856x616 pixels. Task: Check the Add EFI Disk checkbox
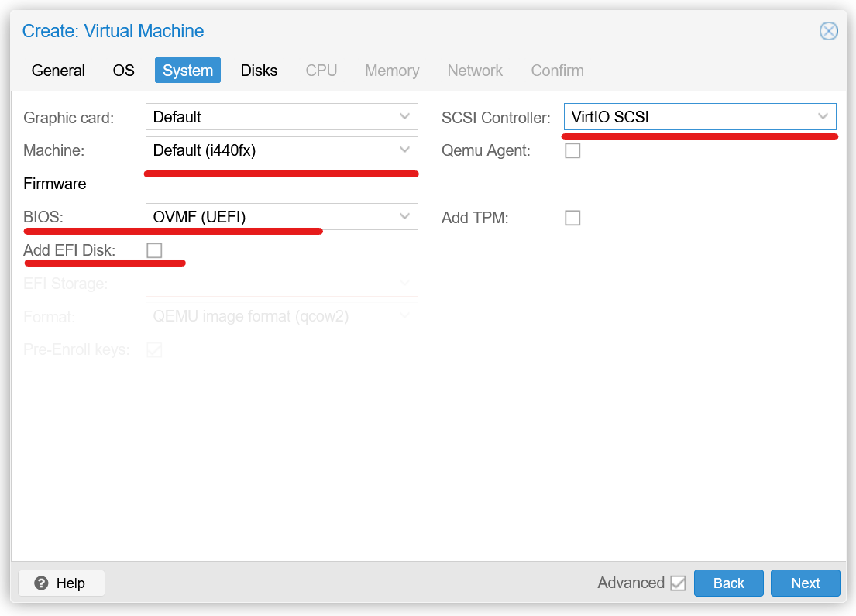(154, 250)
